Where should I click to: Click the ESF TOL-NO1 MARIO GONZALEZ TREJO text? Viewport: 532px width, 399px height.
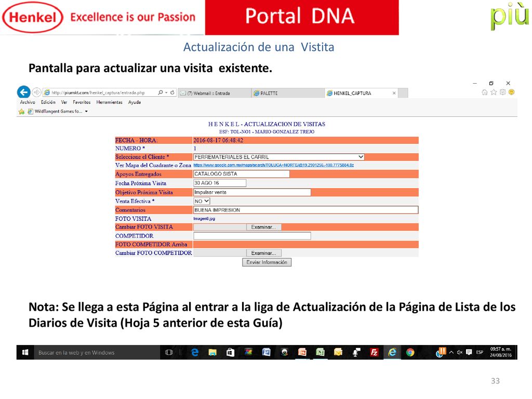pyautogui.click(x=267, y=131)
